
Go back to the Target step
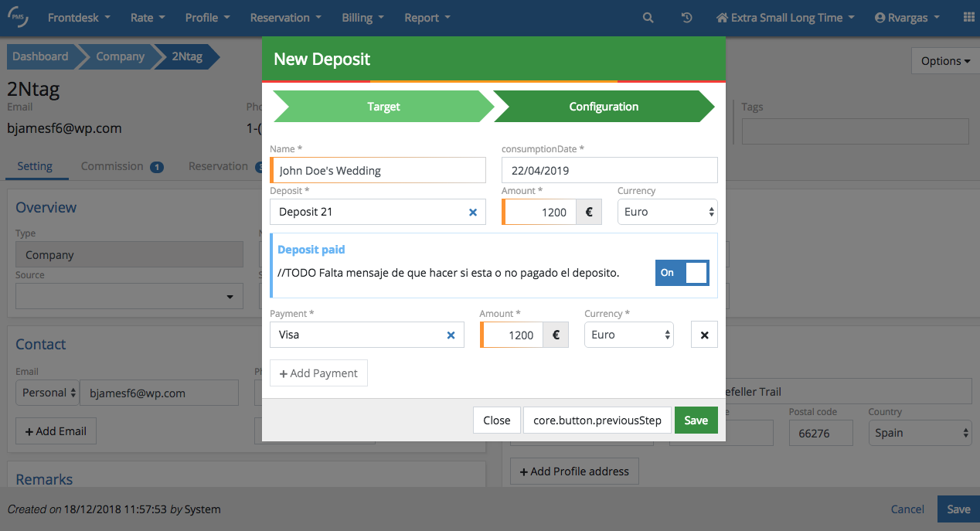point(383,107)
